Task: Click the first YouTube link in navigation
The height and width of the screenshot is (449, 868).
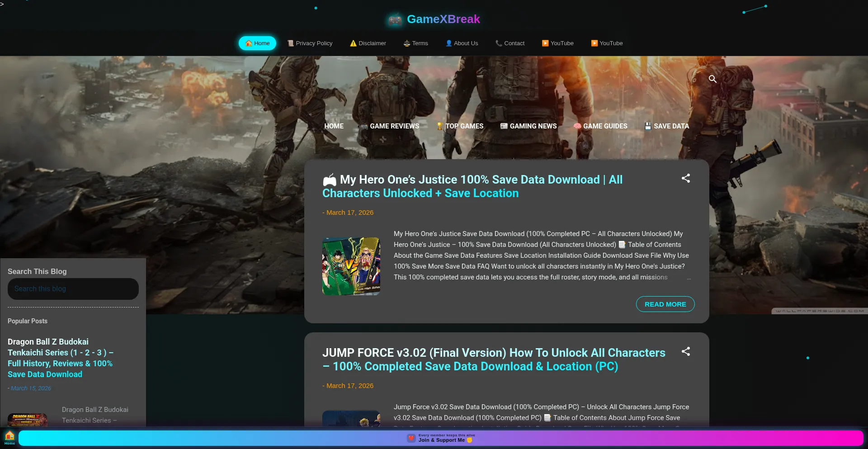Action: tap(558, 43)
